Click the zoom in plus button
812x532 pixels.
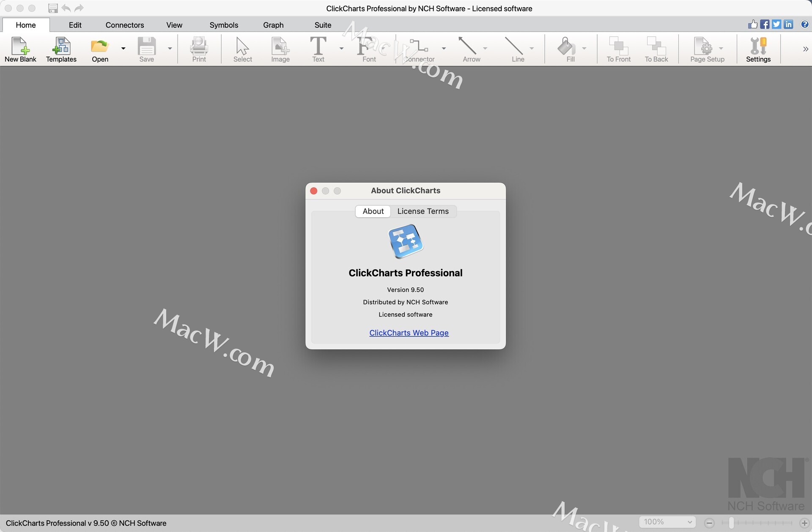click(x=804, y=523)
